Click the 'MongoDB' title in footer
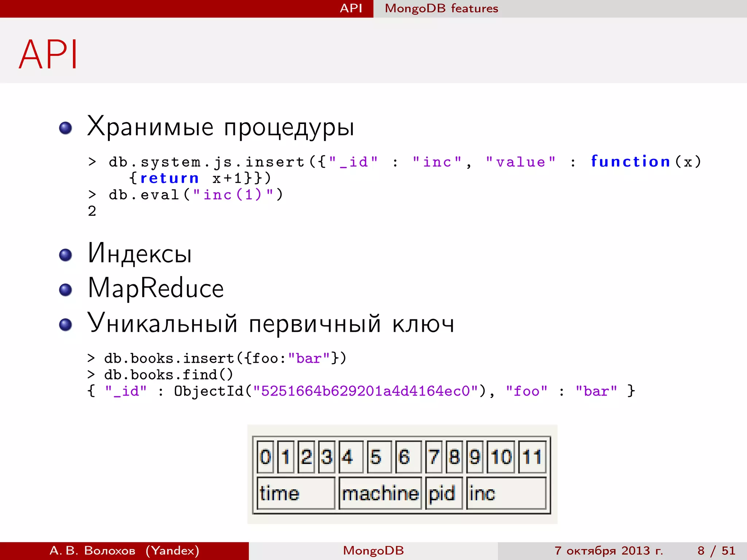Image resolution: width=747 pixels, height=560 pixels. 373,551
